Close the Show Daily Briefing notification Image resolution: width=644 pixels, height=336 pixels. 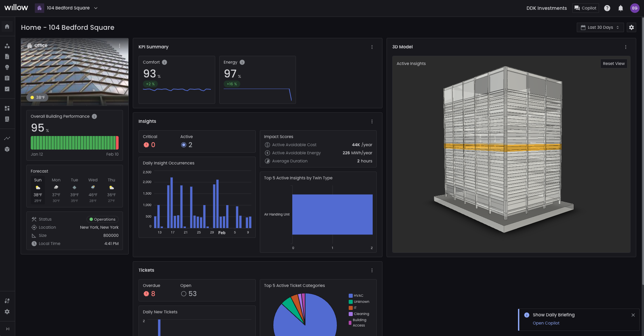tap(633, 315)
